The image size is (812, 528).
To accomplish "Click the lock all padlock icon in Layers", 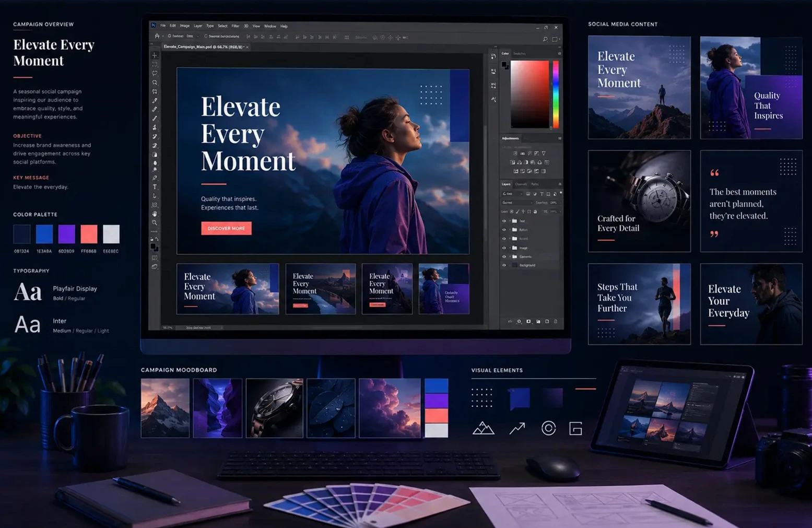I will [535, 212].
